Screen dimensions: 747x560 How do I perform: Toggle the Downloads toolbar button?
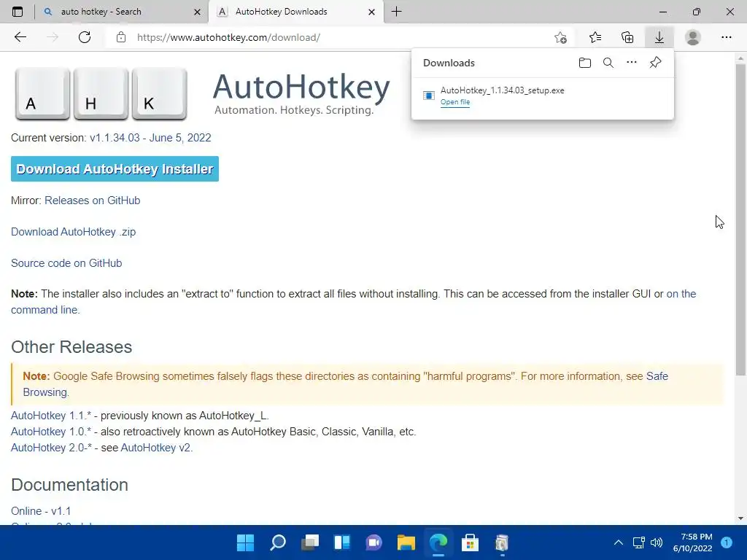(659, 37)
